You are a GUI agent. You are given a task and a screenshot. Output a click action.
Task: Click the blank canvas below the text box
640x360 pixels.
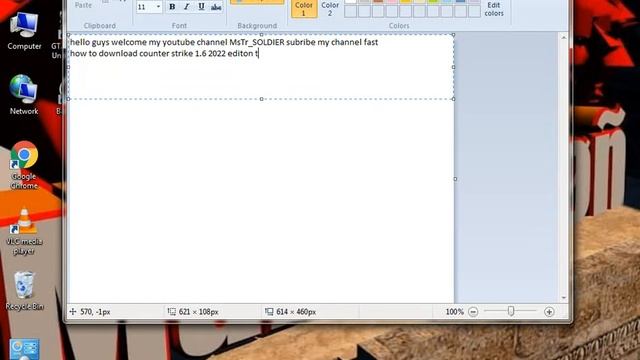point(261,200)
